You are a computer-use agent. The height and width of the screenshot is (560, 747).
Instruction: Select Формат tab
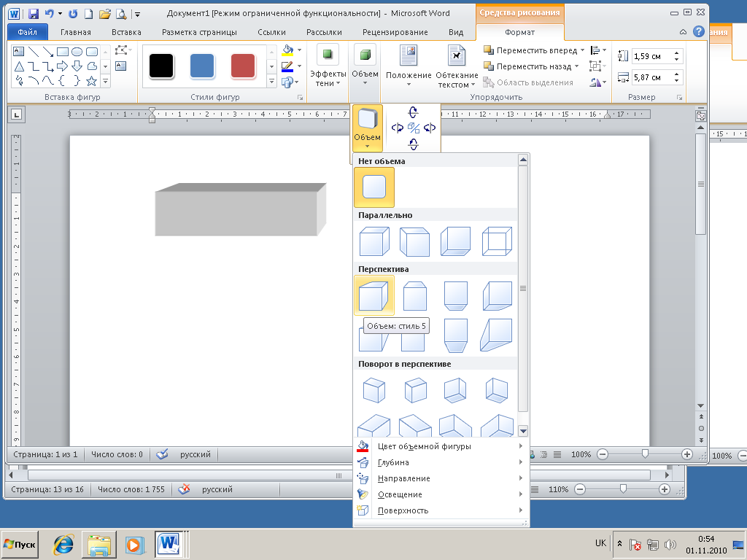(519, 32)
